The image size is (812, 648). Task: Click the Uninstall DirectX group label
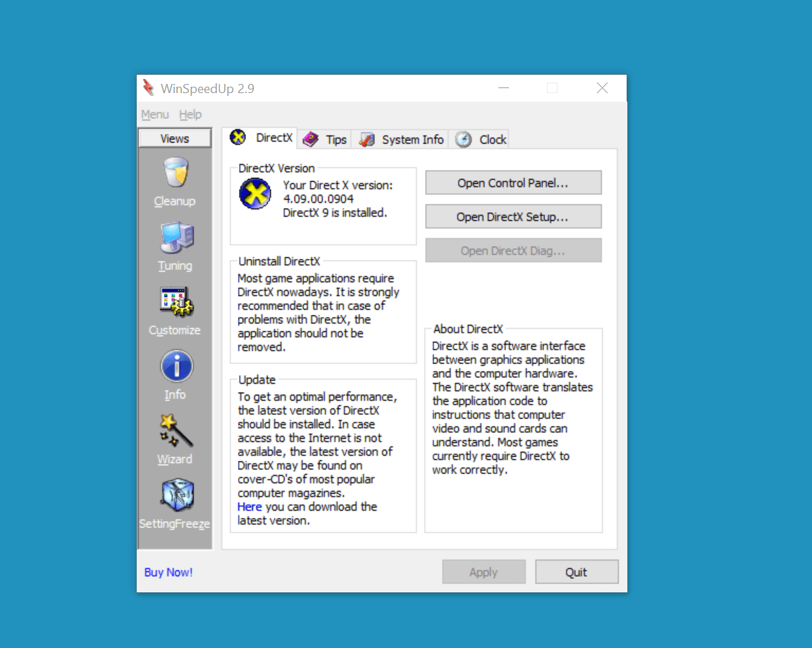tap(279, 262)
